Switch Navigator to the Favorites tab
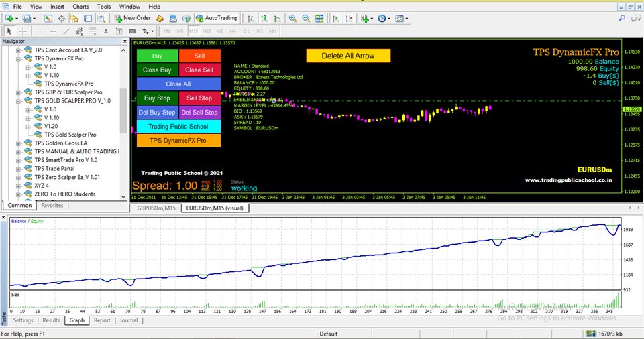Viewport: 644px width, 339px height. point(52,205)
